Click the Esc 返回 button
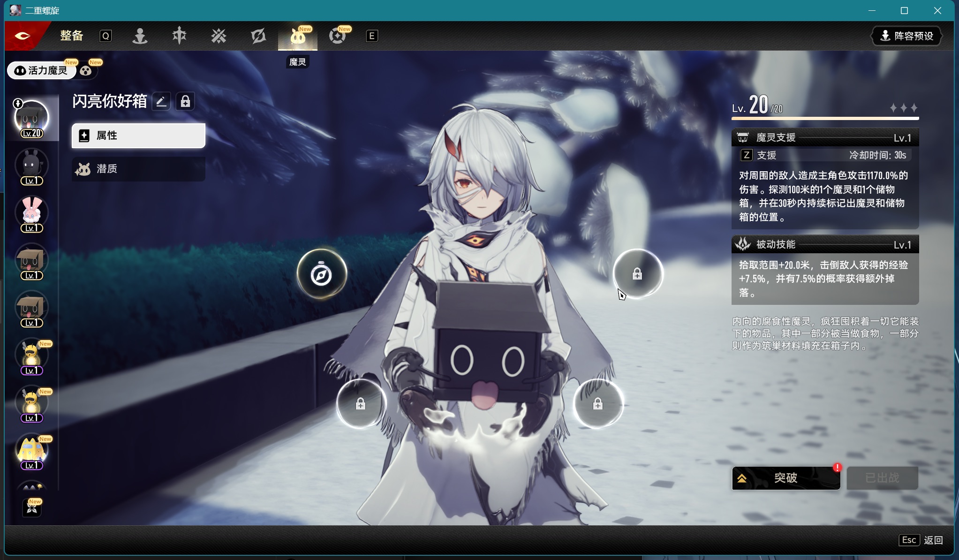Image resolution: width=959 pixels, height=560 pixels. 921,540
